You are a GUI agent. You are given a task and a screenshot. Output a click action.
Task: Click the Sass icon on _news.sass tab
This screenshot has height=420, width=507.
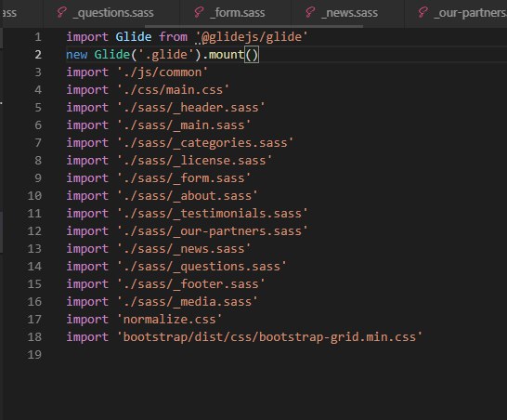pyautogui.click(x=310, y=12)
